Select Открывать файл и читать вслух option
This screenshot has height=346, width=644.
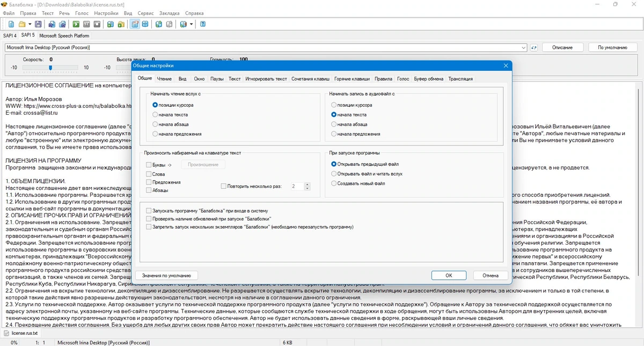coord(334,174)
